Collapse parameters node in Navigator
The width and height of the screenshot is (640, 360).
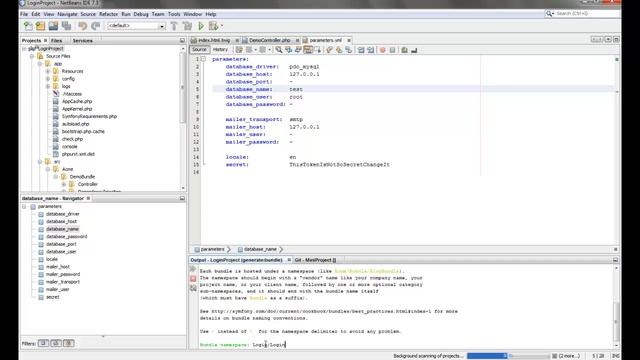[24, 207]
